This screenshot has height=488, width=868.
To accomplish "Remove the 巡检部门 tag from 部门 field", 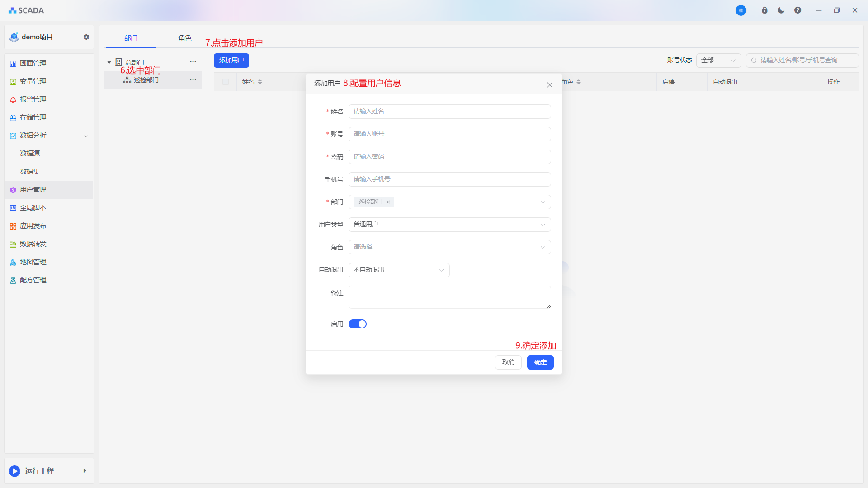I will coord(388,202).
